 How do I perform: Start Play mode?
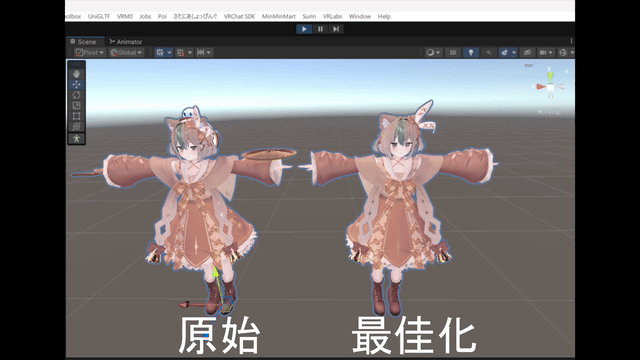(x=304, y=29)
